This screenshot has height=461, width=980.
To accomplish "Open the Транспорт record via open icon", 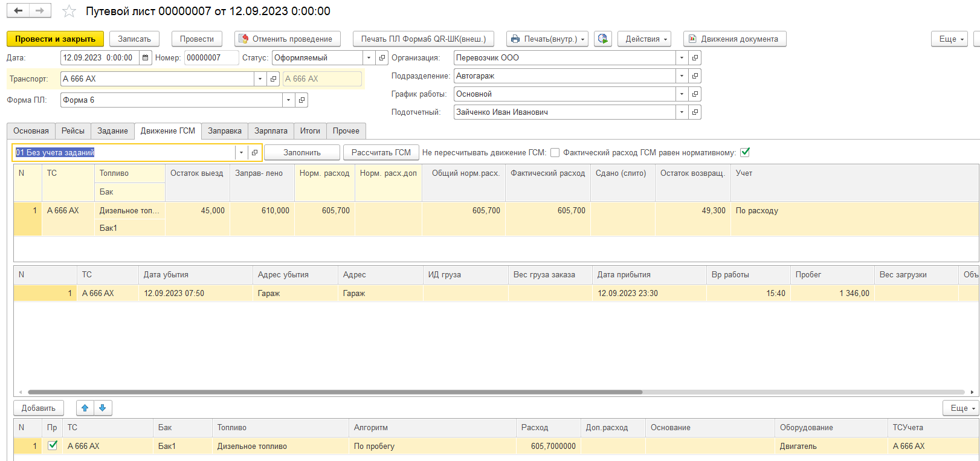I will 273,79.
